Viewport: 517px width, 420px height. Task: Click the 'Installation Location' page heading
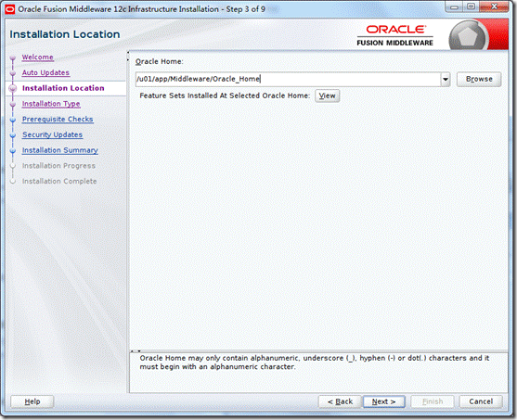pos(65,34)
